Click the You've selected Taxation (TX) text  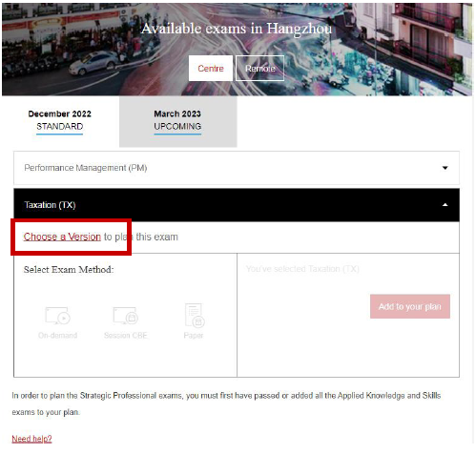(x=302, y=269)
